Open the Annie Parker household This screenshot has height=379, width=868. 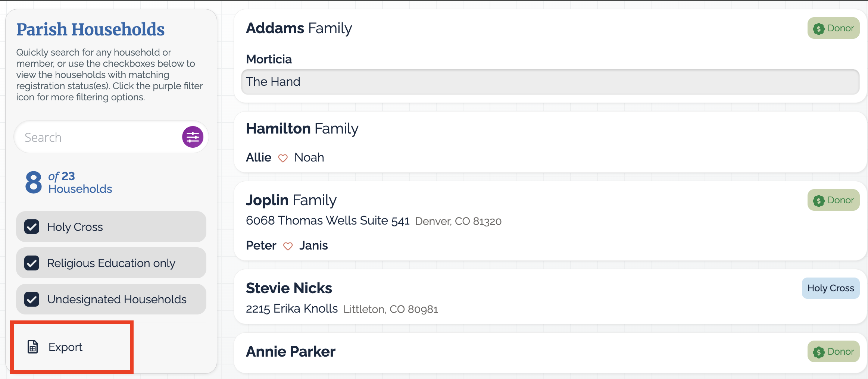click(x=550, y=353)
